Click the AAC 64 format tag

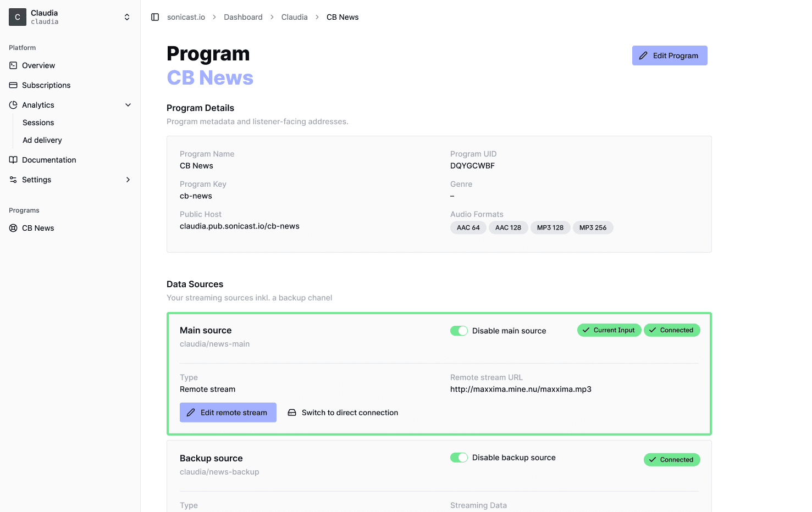(468, 227)
